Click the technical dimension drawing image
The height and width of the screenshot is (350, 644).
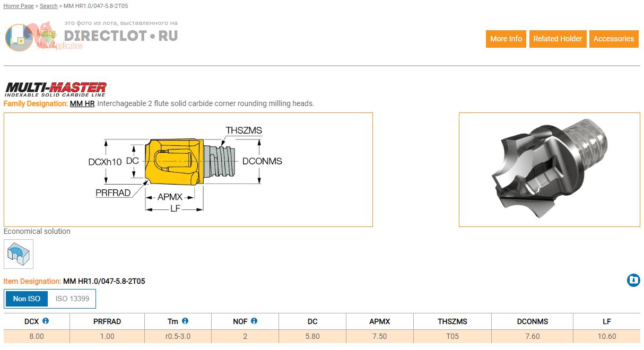[188, 170]
